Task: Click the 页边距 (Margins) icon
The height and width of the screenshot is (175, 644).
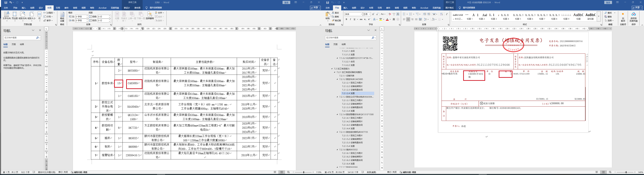Action: [x=15, y=15]
